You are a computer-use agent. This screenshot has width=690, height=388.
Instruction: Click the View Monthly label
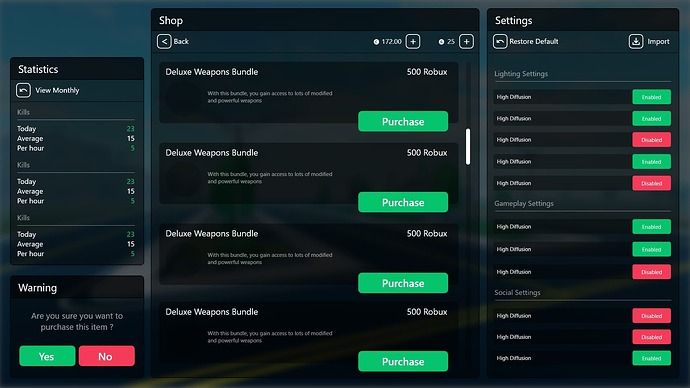point(57,90)
